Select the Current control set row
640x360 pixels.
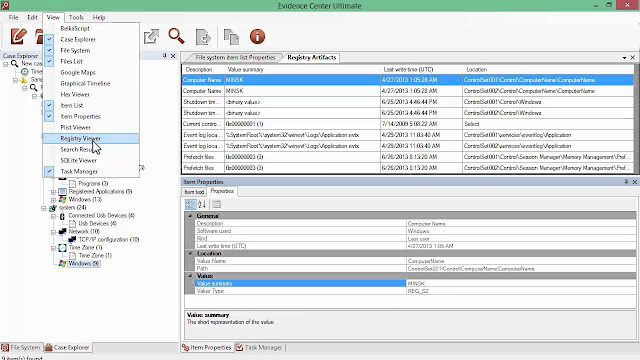(x=408, y=124)
